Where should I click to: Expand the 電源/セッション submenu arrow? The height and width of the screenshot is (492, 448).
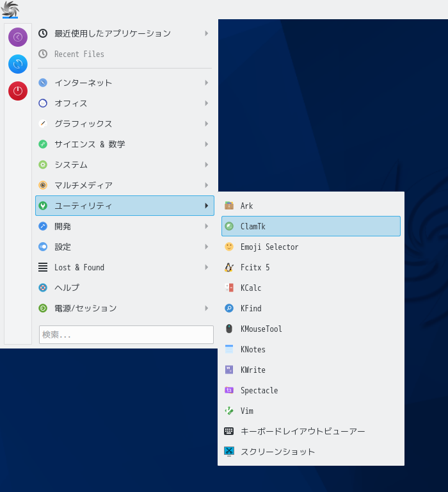click(207, 308)
